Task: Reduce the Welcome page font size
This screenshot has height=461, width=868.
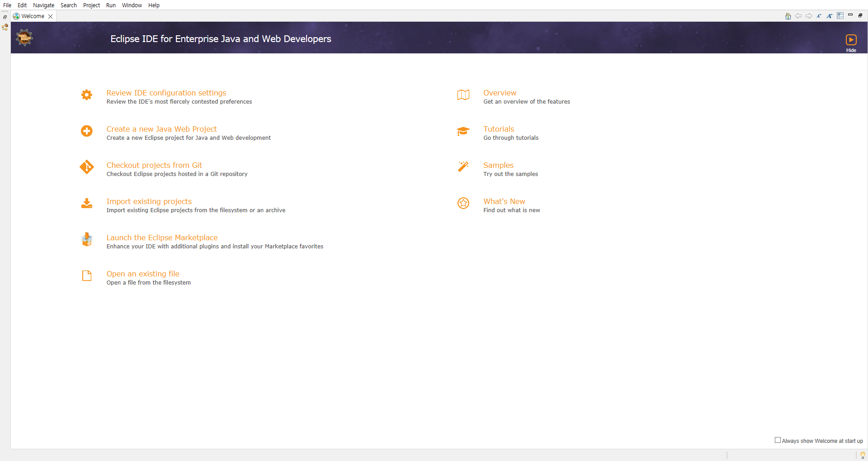Action: (819, 16)
